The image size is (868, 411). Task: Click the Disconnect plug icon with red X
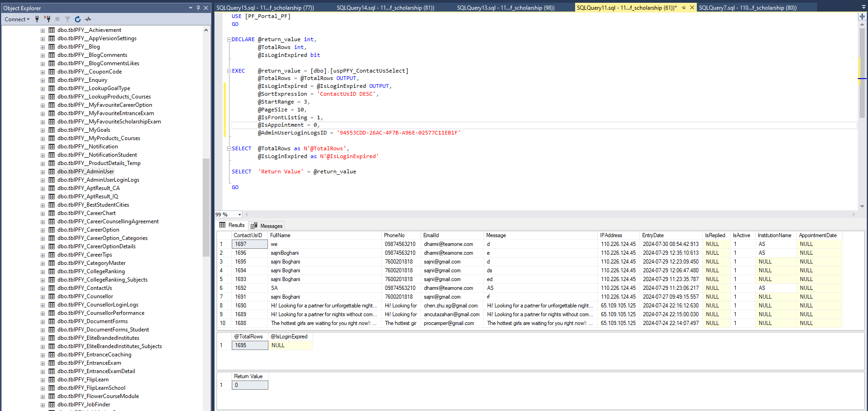pyautogui.click(x=47, y=19)
